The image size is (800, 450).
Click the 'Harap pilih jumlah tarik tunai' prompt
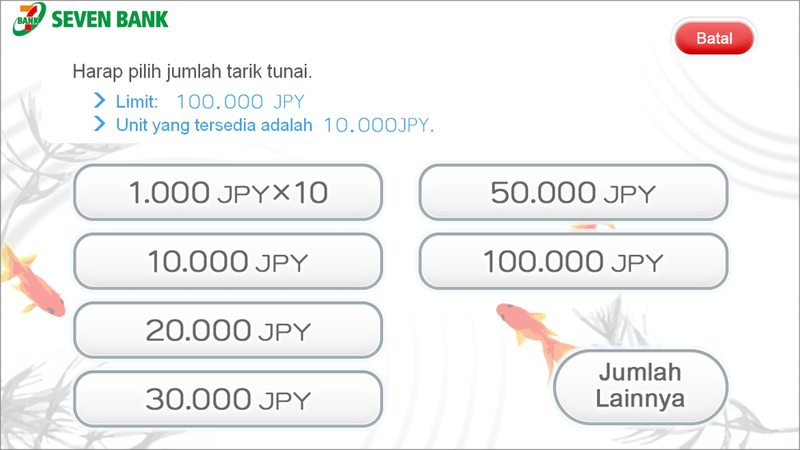click(x=192, y=71)
